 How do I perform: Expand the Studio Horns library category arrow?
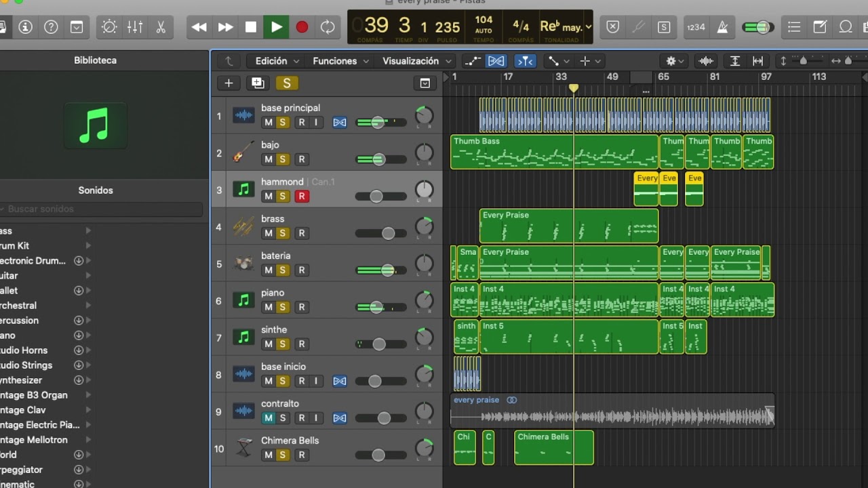[88, 350]
